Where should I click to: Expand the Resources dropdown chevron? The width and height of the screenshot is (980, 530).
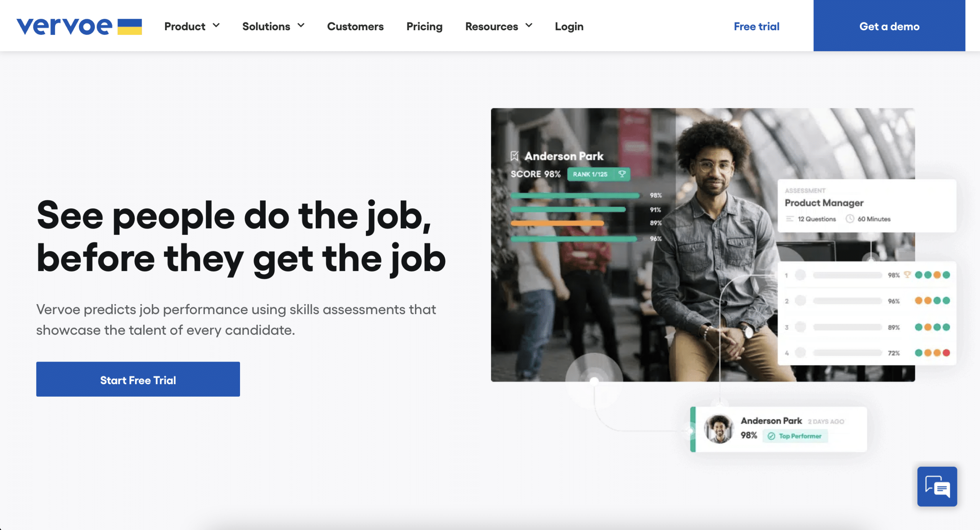(x=529, y=26)
